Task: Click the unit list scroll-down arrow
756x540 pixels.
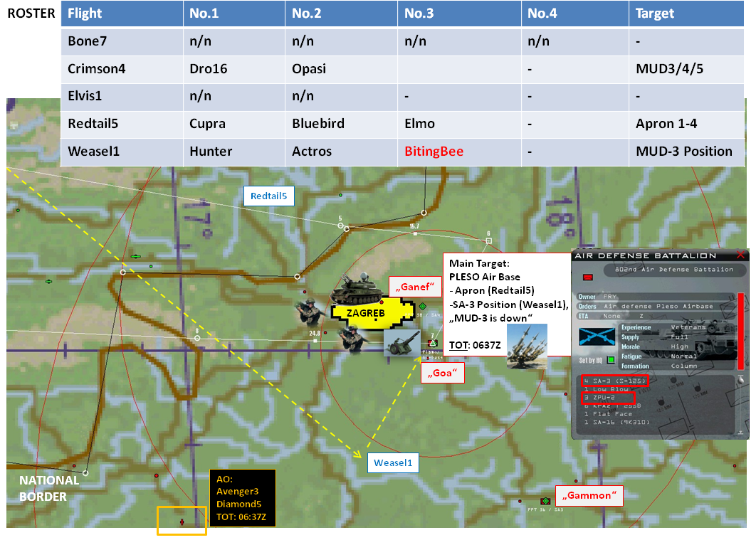Action: coord(740,433)
